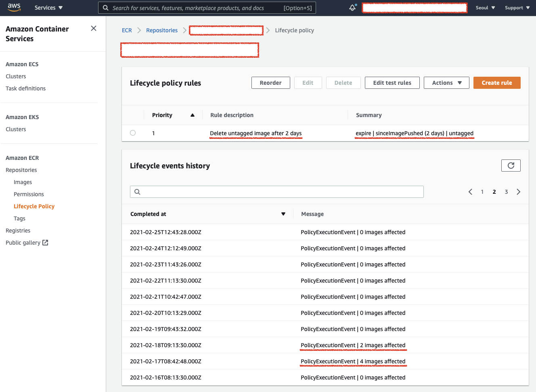Expand the Actions dropdown button
536x392 pixels.
446,83
